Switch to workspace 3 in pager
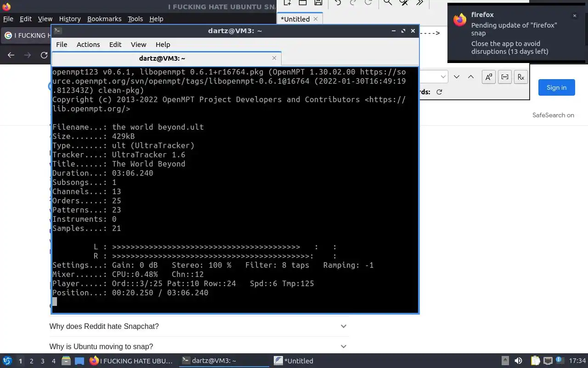The image size is (588, 368). (42, 361)
